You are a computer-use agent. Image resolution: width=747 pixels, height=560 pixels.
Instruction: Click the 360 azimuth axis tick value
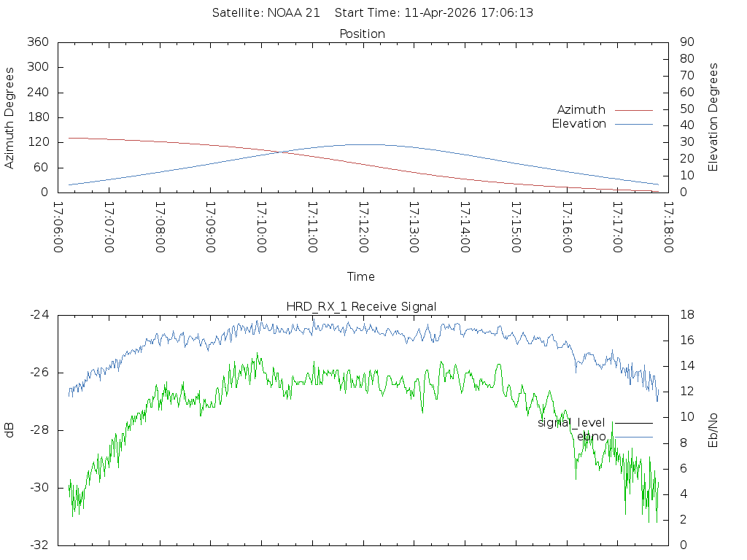point(36,42)
